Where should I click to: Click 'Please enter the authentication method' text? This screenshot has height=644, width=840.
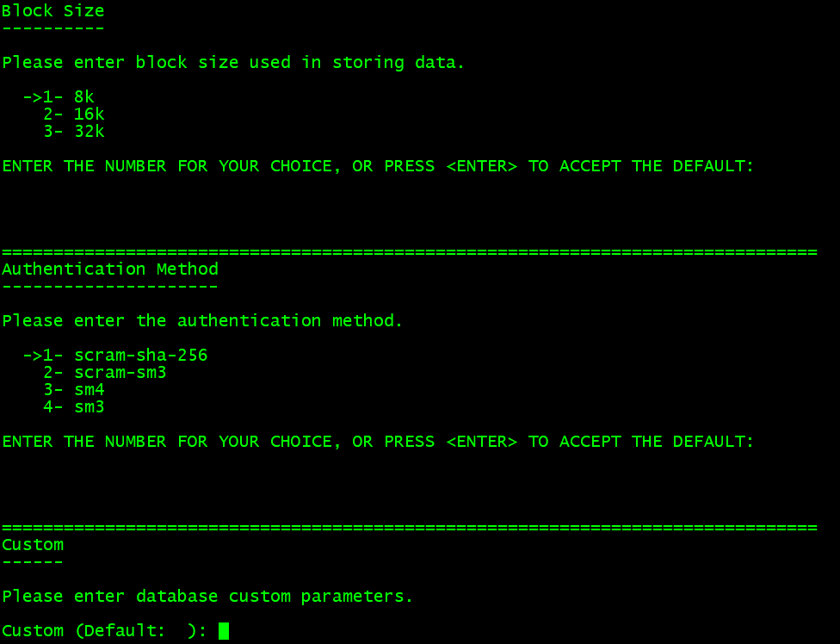(x=202, y=321)
